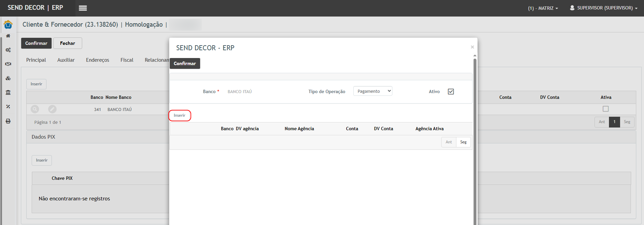Image resolution: width=644 pixels, height=225 pixels.
Task: Click the dialog scrollbar up arrow
Action: click(x=475, y=56)
